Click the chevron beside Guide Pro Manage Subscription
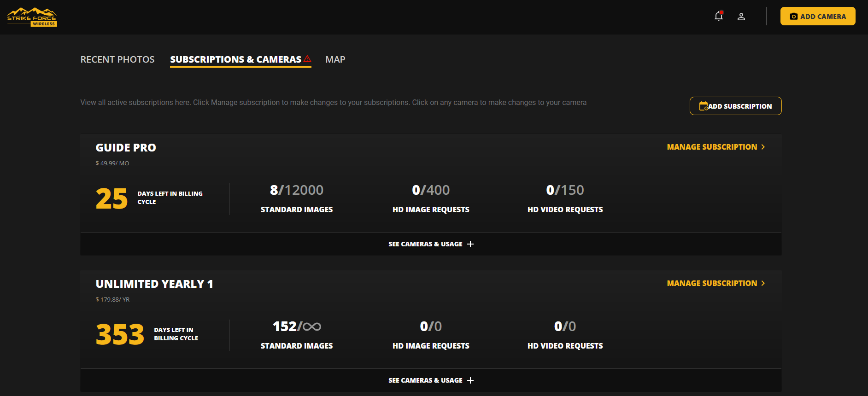 click(763, 147)
